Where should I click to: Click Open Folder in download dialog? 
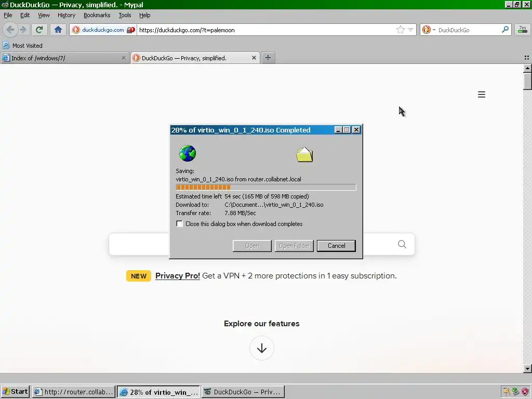point(294,246)
